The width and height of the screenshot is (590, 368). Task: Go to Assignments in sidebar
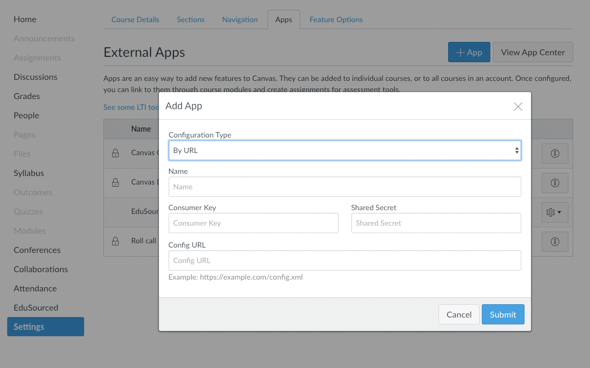[37, 58]
